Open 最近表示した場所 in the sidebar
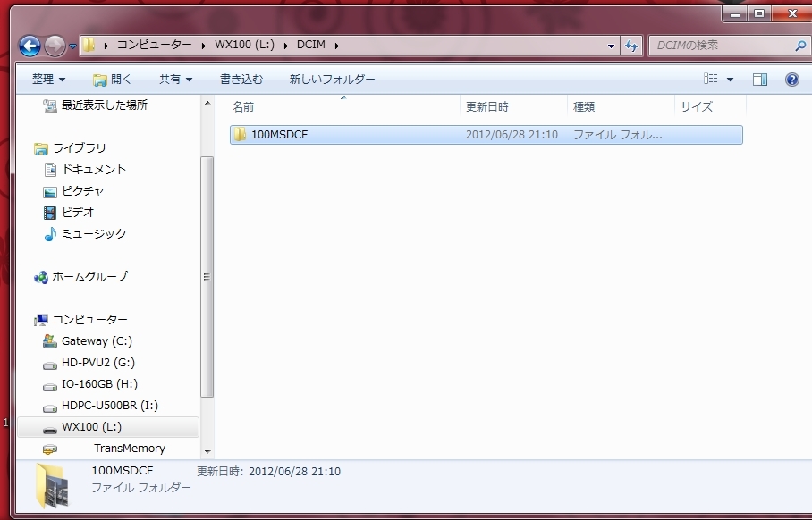 [x=105, y=105]
